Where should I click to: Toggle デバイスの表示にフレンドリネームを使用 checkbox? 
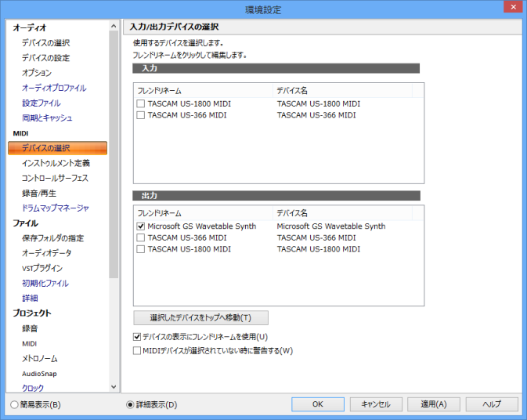pyautogui.click(x=137, y=337)
